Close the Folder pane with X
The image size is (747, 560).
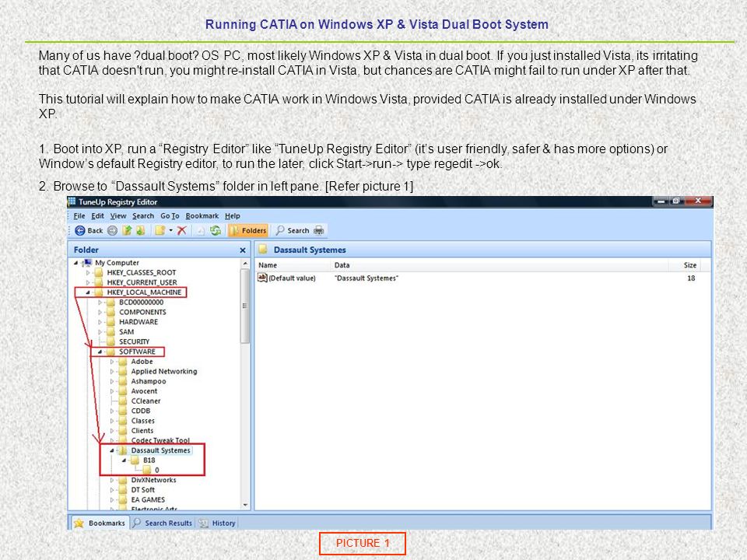[243, 250]
